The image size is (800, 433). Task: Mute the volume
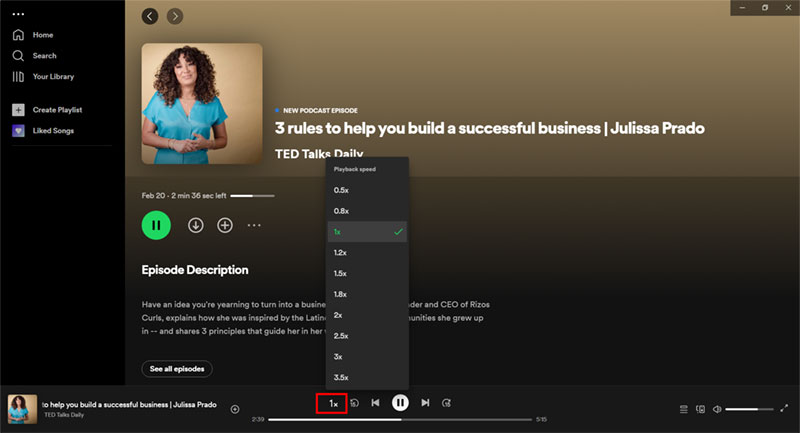[x=717, y=409]
